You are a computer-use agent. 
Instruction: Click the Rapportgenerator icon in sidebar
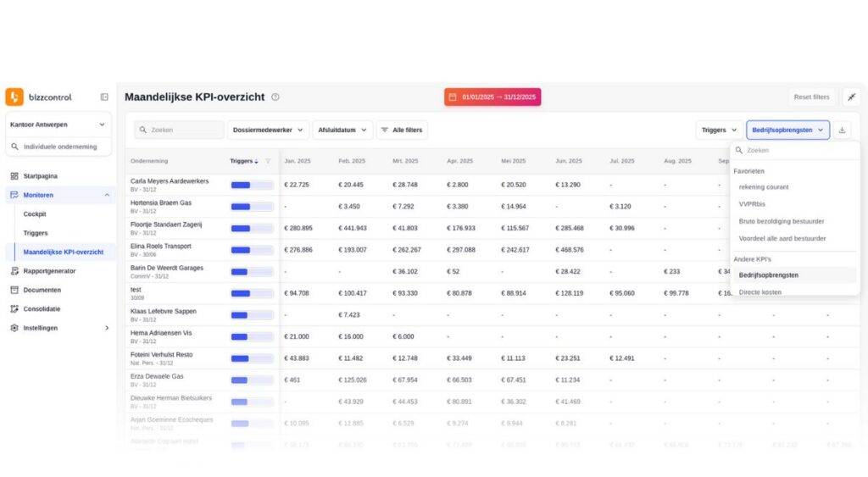click(14, 271)
